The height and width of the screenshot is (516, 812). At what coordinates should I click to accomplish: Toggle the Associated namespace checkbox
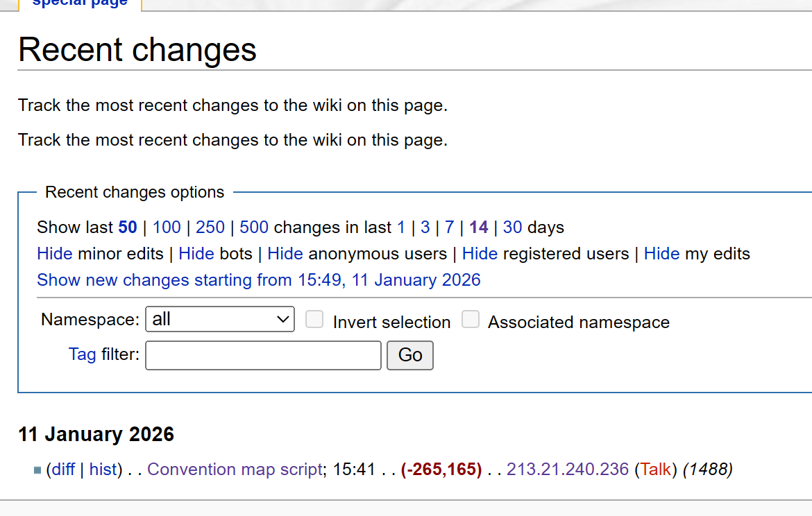[x=471, y=320]
